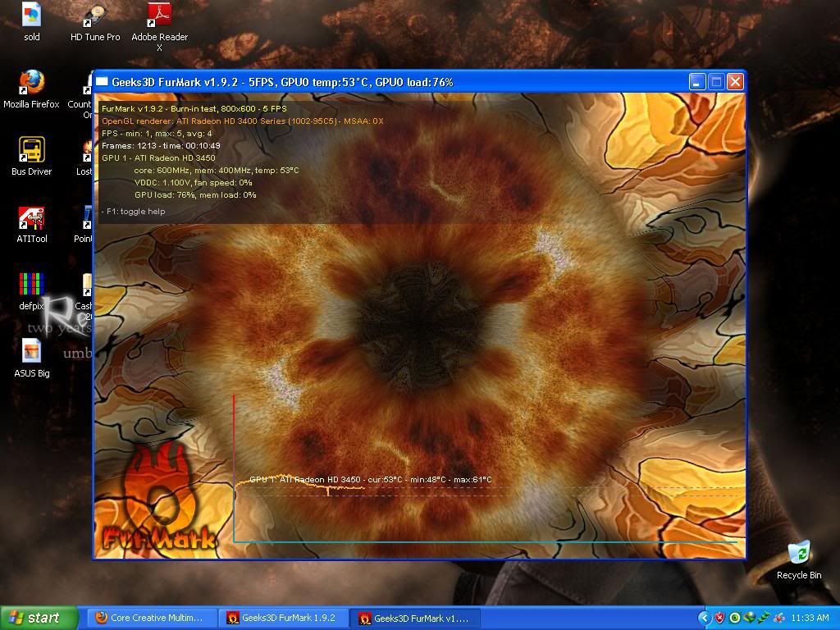Open the 'sold' desktop file icon
The image size is (840, 630).
point(32,21)
